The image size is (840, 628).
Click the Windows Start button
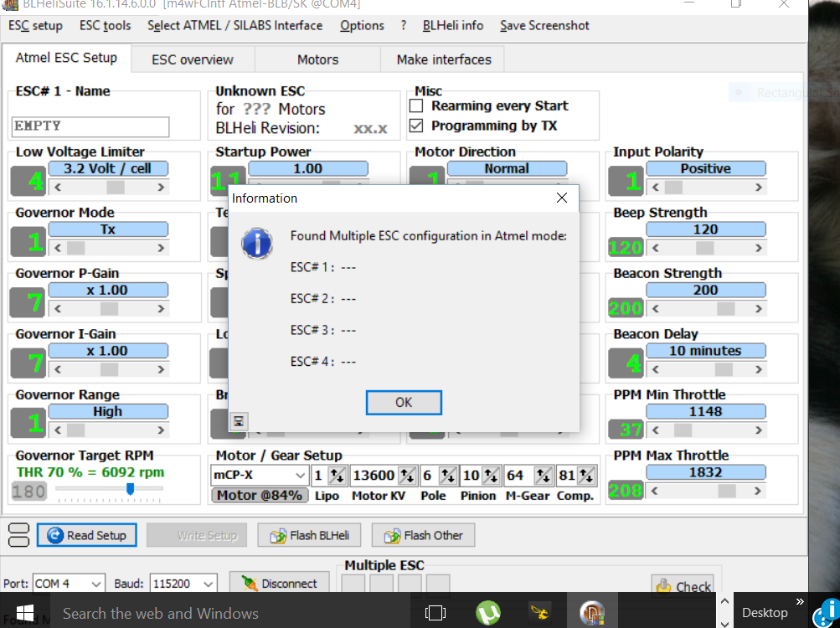click(24, 612)
